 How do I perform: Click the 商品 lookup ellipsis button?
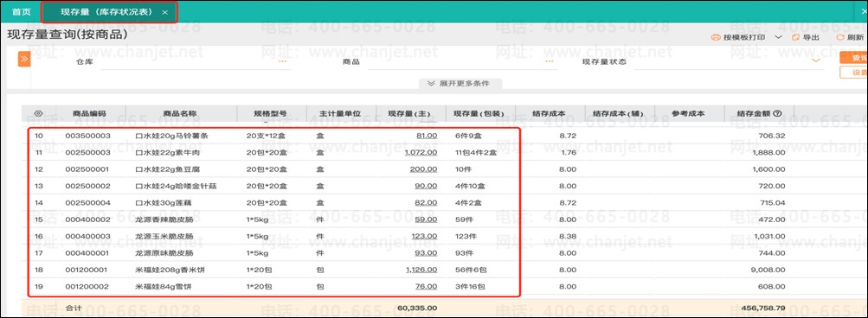550,61
